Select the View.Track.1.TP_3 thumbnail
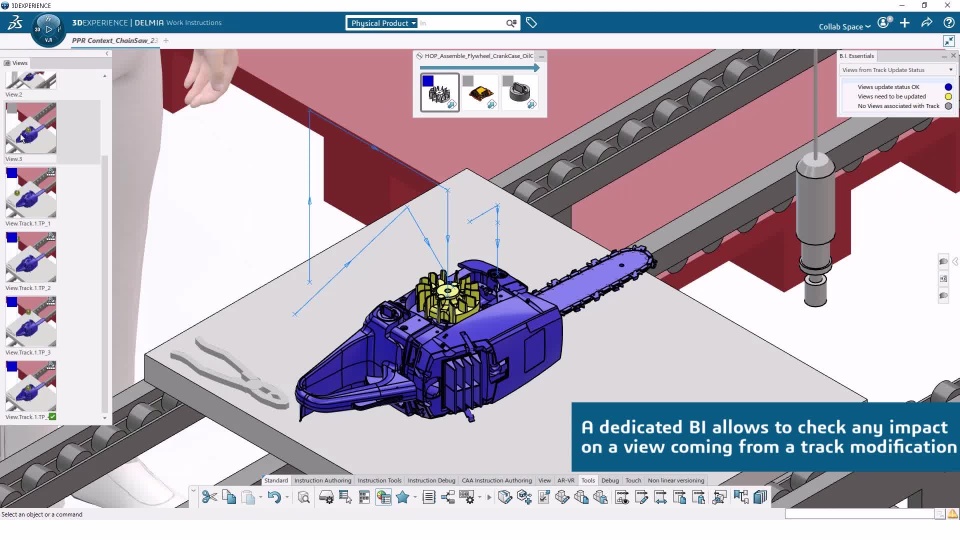960x540 pixels. (31, 321)
